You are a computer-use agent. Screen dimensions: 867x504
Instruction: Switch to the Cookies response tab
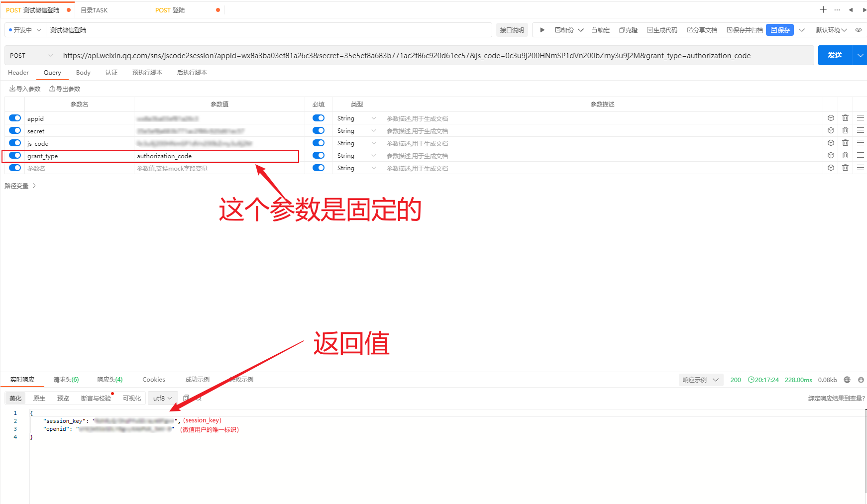154,379
